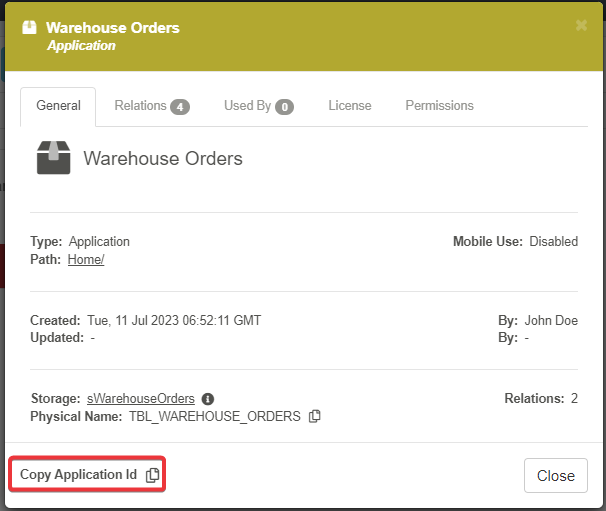Copy the physical name TBL_WAREHOUSE_ORDERS via its icon
606x511 pixels.
pos(315,416)
